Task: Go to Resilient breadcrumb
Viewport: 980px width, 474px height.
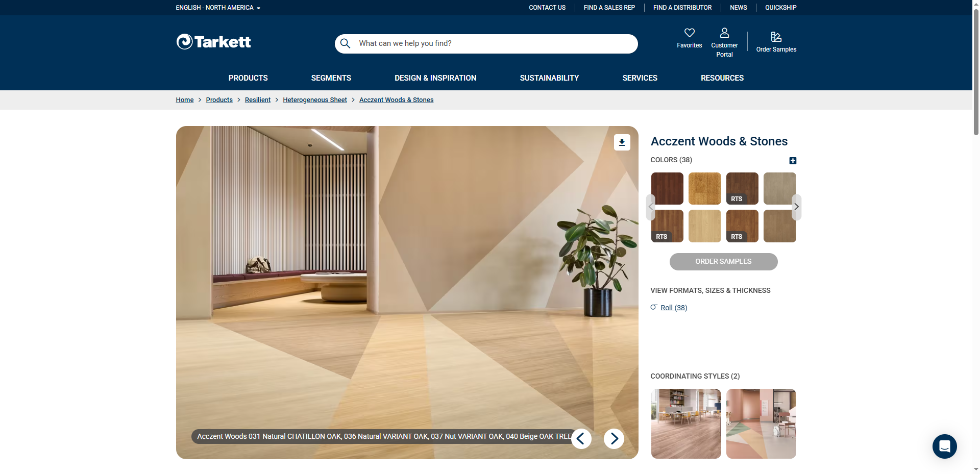Action: (x=258, y=100)
